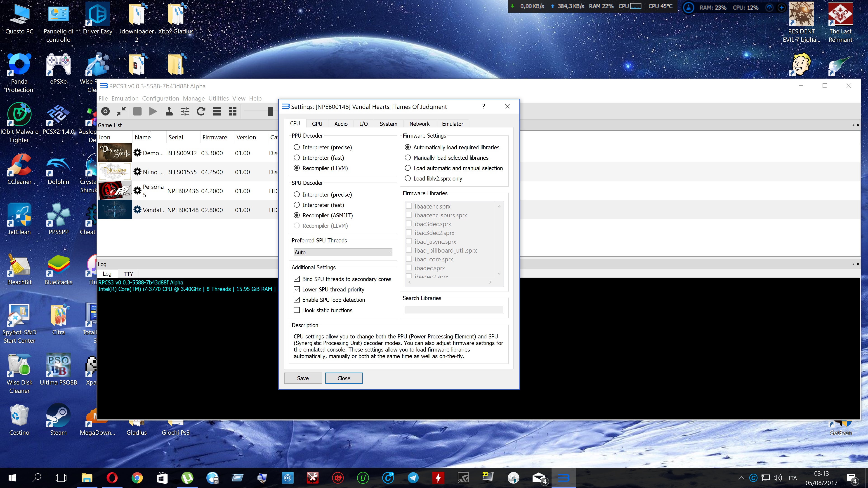The height and width of the screenshot is (488, 868).
Task: Open the I/O settings tab
Action: coord(363,124)
